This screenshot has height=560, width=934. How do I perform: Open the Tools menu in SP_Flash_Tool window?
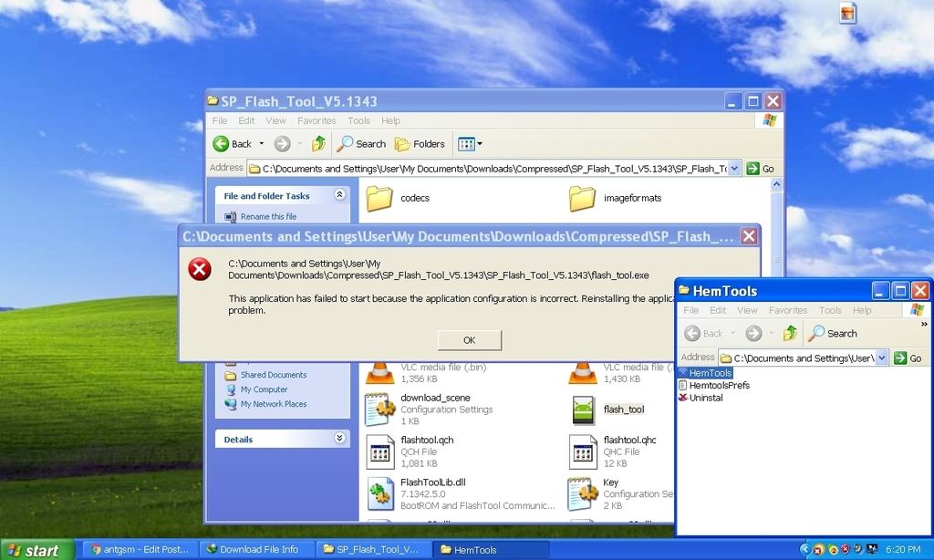point(358,120)
